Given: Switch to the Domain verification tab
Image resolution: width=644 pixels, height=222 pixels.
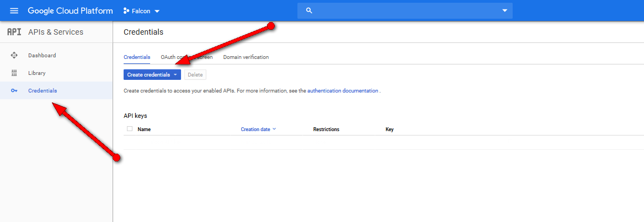Looking at the screenshot, I should 246,57.
